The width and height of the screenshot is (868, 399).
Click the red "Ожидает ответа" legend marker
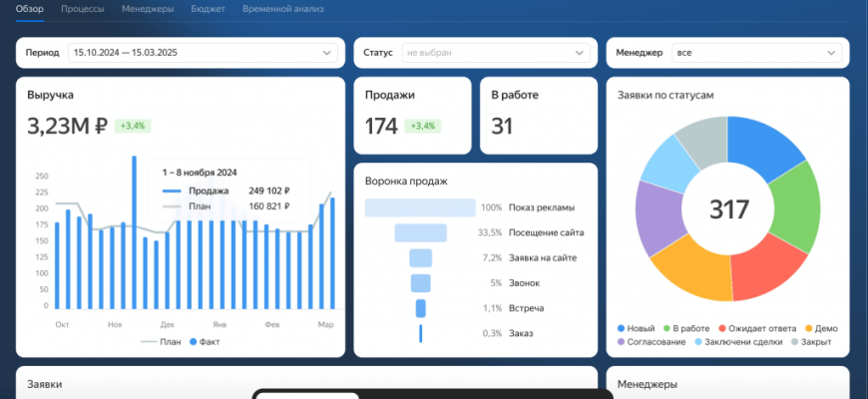pyautogui.click(x=736, y=328)
